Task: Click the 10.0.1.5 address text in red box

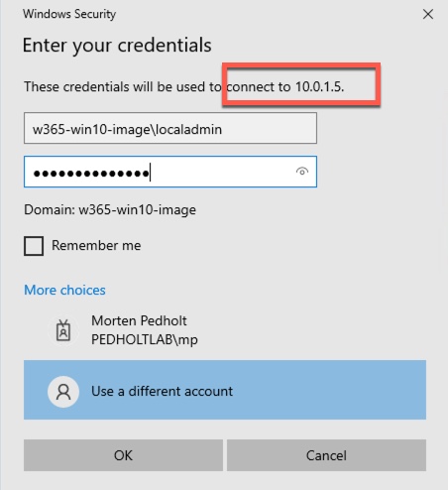Action: pos(319,86)
